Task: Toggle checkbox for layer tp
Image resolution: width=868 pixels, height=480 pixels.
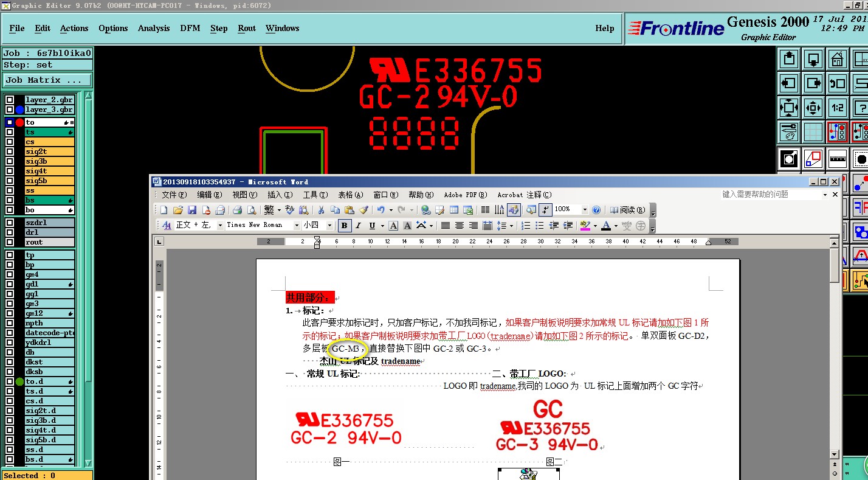Action: click(10, 255)
